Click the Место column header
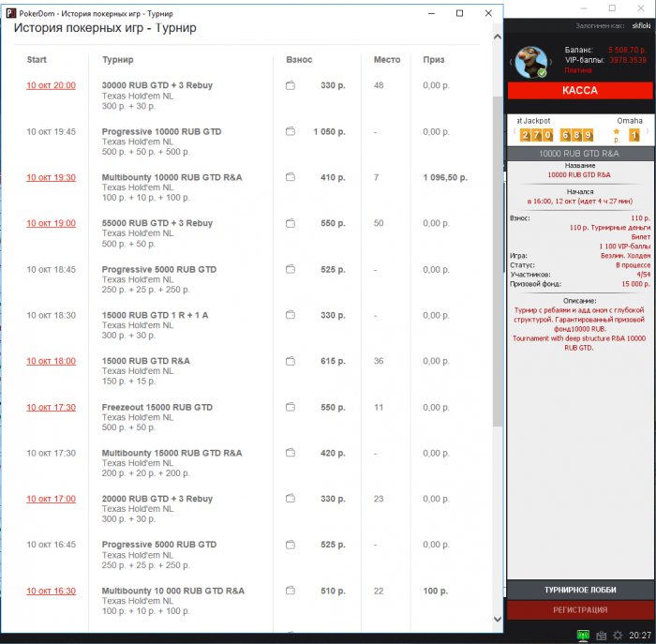This screenshot has height=644, width=656. [387, 59]
